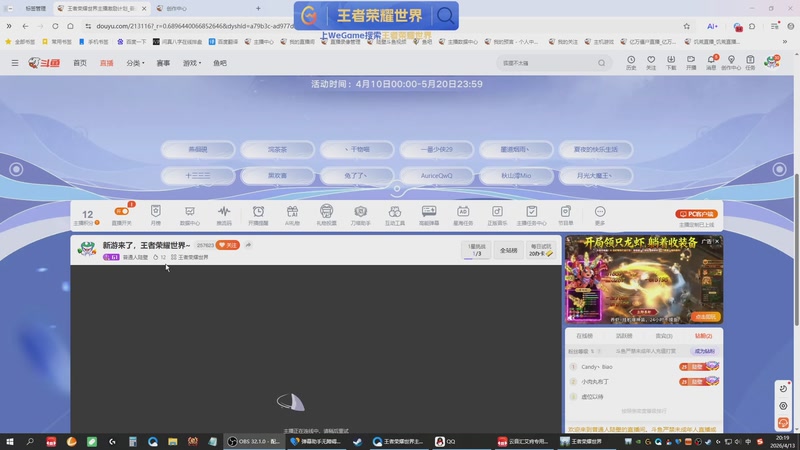Click the Douyu search input field

547,63
